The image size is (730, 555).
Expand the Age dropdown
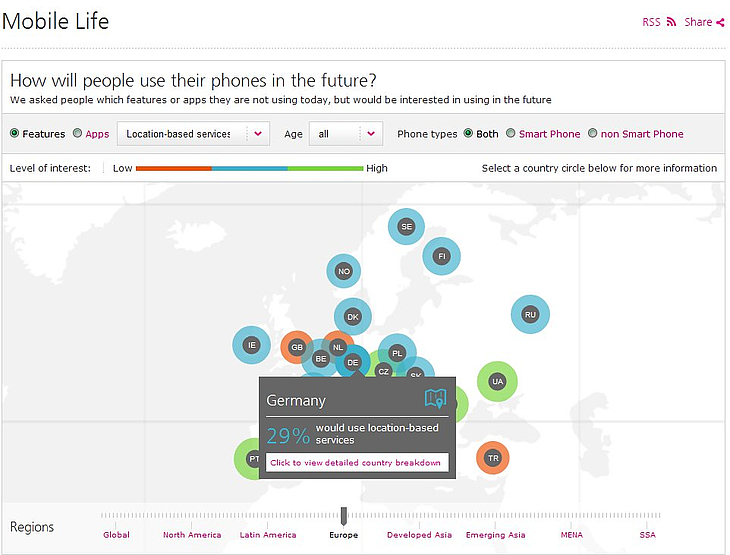point(345,134)
